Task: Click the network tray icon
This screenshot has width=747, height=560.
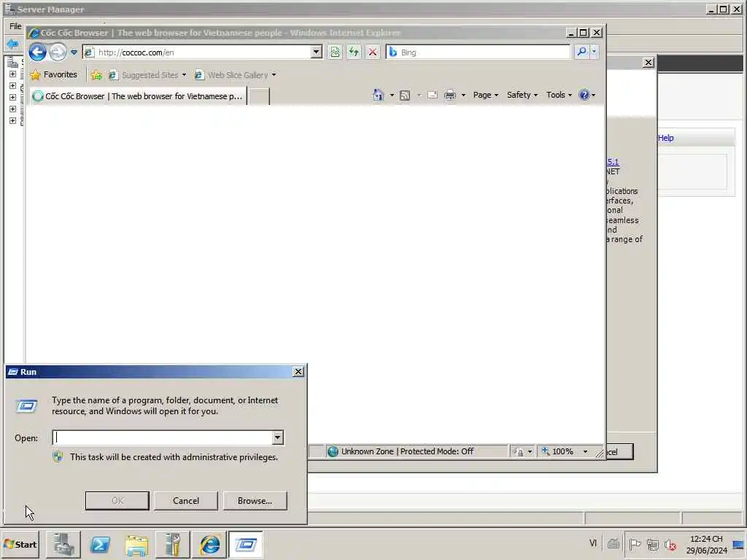Action: pos(653,544)
